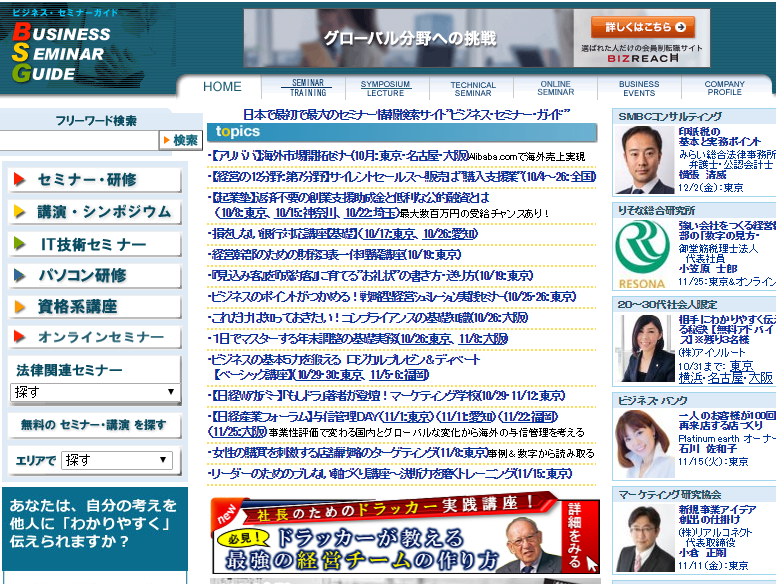Open the あなたは、自分の考えを promo box

[x=95, y=529]
